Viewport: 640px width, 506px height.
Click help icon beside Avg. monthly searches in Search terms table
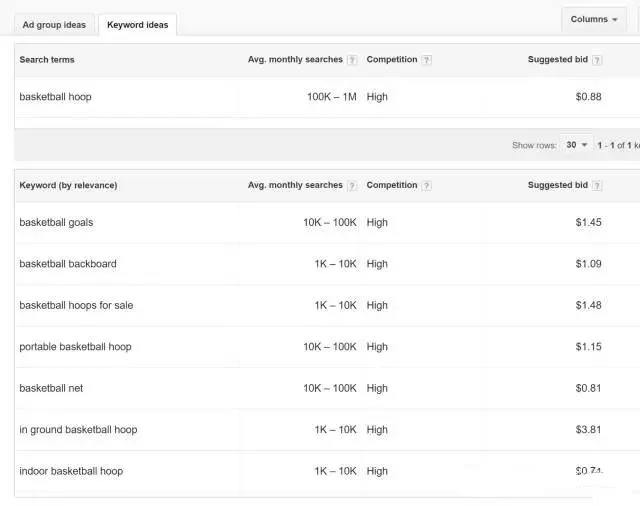[x=352, y=60]
